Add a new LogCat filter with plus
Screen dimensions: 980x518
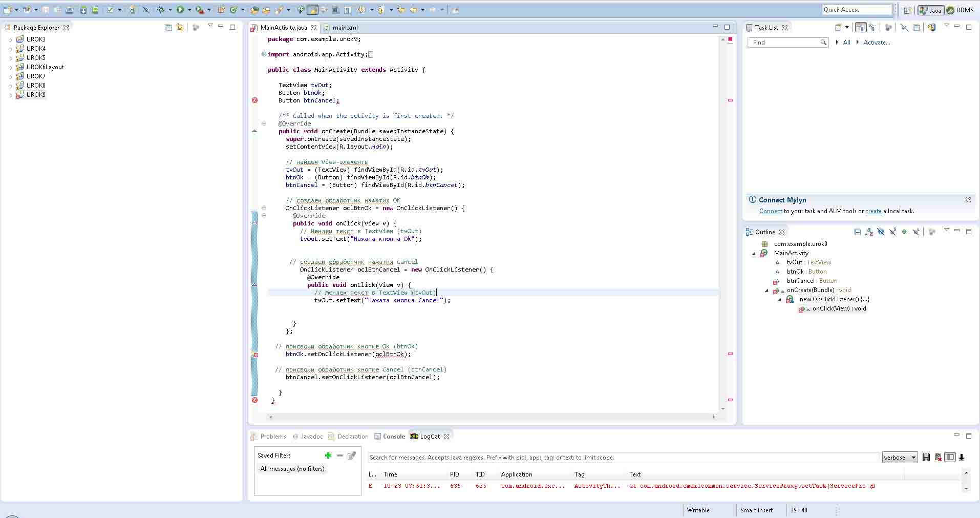(x=328, y=455)
